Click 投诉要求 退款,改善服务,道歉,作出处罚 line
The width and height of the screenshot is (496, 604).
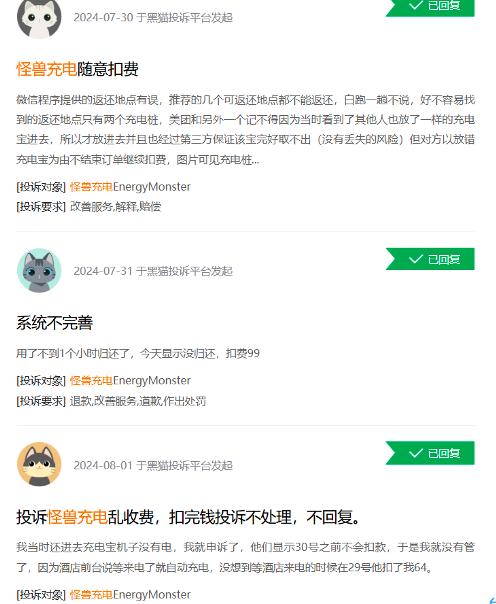click(x=111, y=401)
